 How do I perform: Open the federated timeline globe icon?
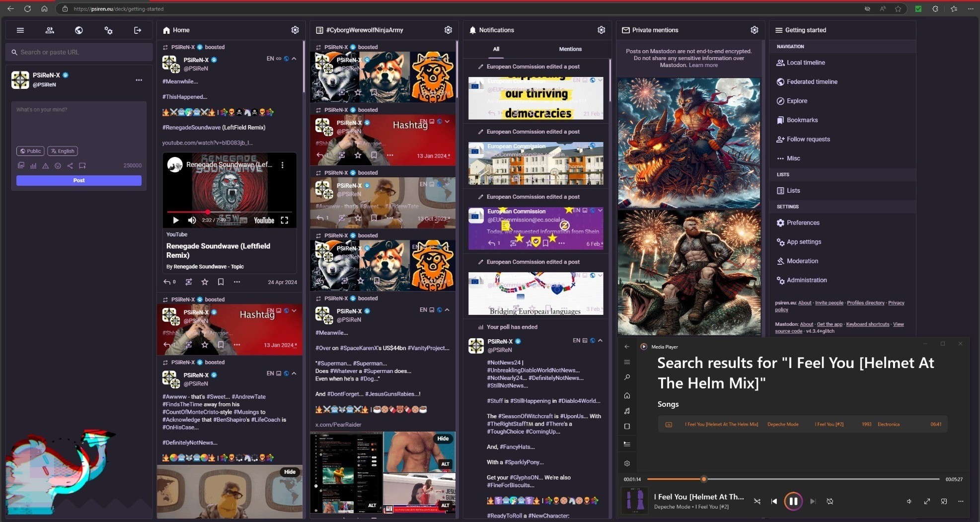click(x=79, y=30)
